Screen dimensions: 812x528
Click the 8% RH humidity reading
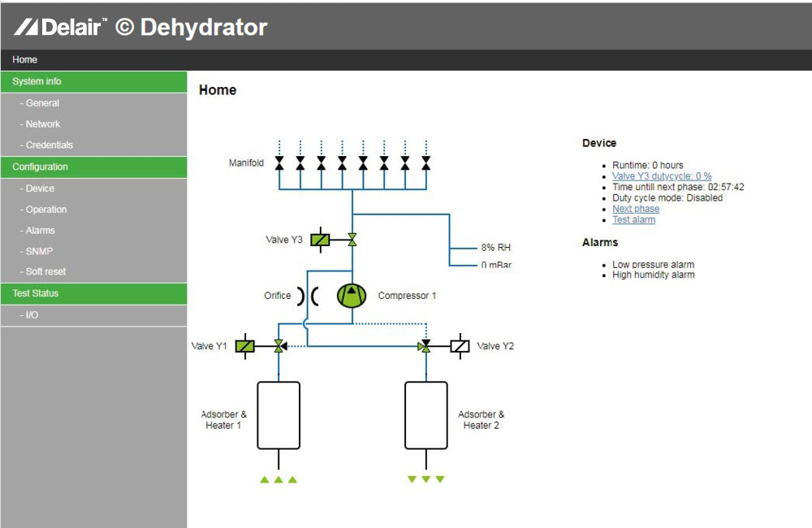click(495, 248)
